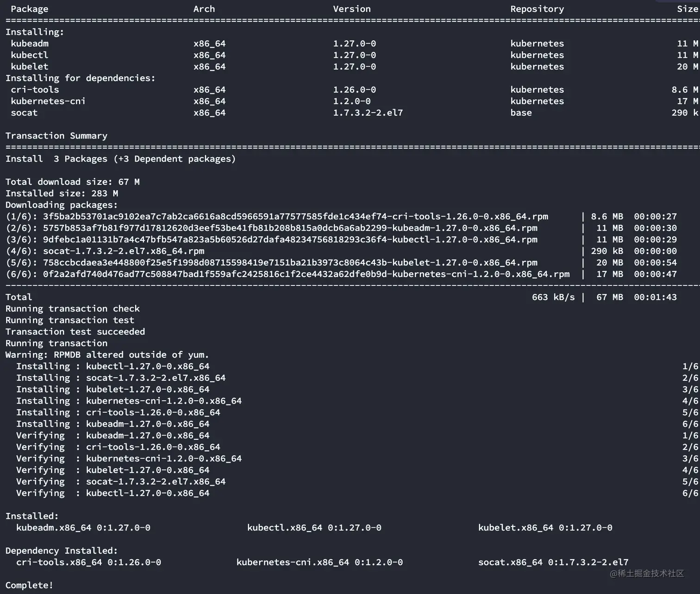Click 'kubectl.x86_64 0:1.27.0-0' in Installed
The width and height of the screenshot is (700, 594).
tap(314, 528)
